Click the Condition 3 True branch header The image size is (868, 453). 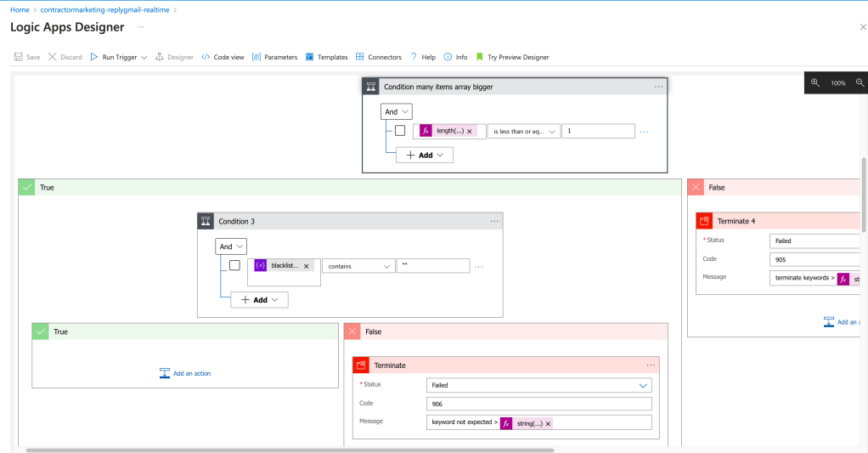tap(185, 331)
